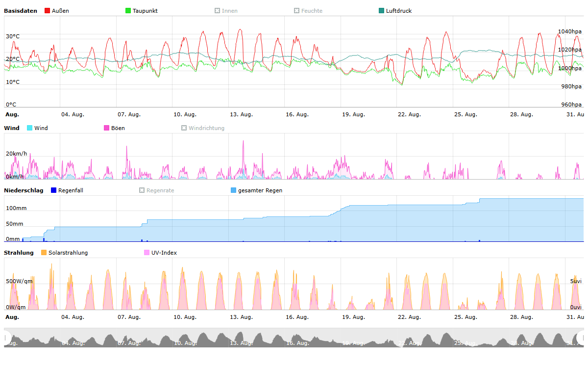Enable the disabled Feuchte series
The height and width of the screenshot is (368, 588).
click(x=308, y=11)
